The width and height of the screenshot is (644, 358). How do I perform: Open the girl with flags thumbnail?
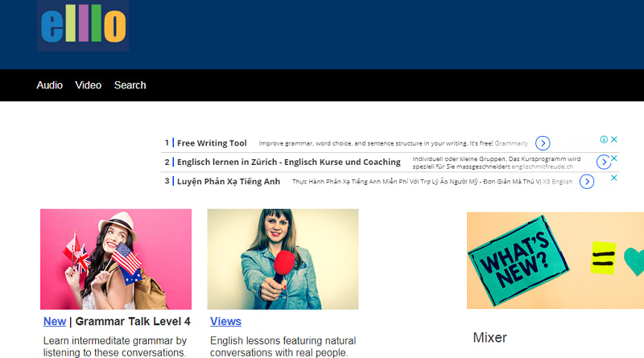point(116,259)
